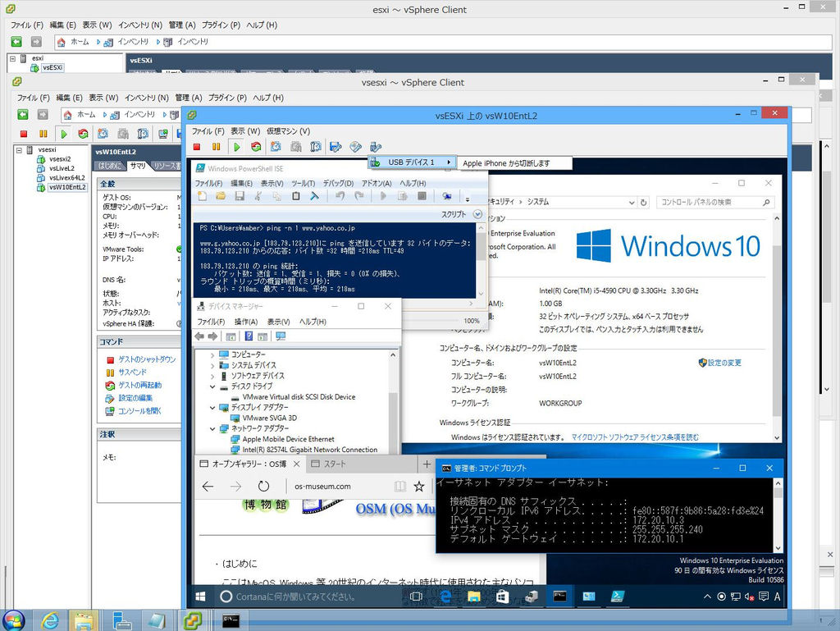Click the green power-on icon in console toolbar
Image resolution: width=840 pixels, height=631 pixels.
(x=236, y=147)
